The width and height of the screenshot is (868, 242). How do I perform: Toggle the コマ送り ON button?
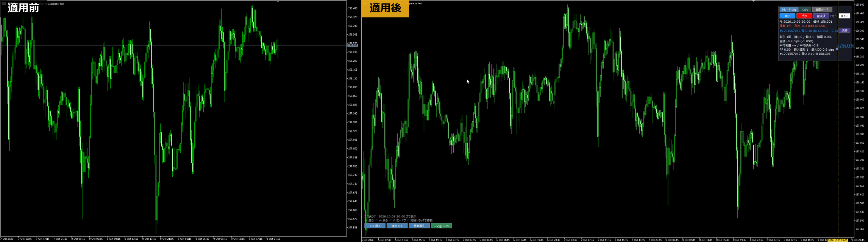pos(441,226)
